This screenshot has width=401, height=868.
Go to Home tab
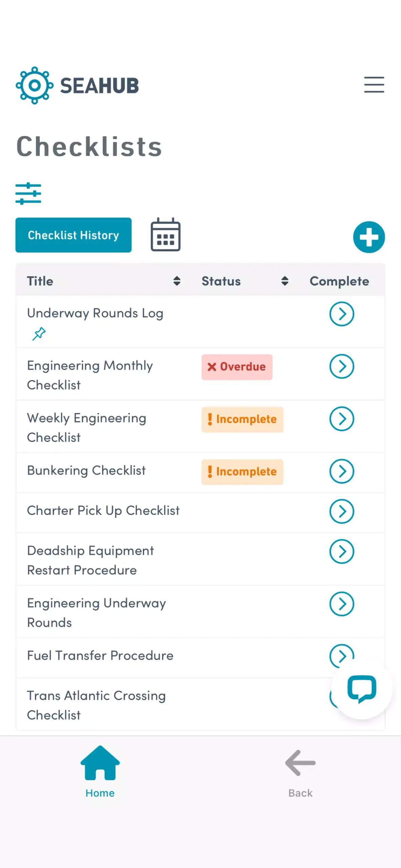point(100,772)
